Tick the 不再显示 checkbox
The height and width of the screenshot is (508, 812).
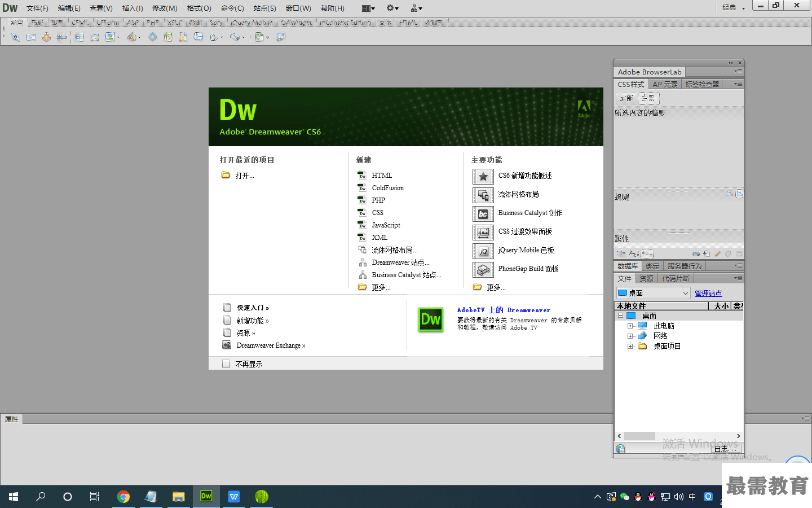coord(226,364)
